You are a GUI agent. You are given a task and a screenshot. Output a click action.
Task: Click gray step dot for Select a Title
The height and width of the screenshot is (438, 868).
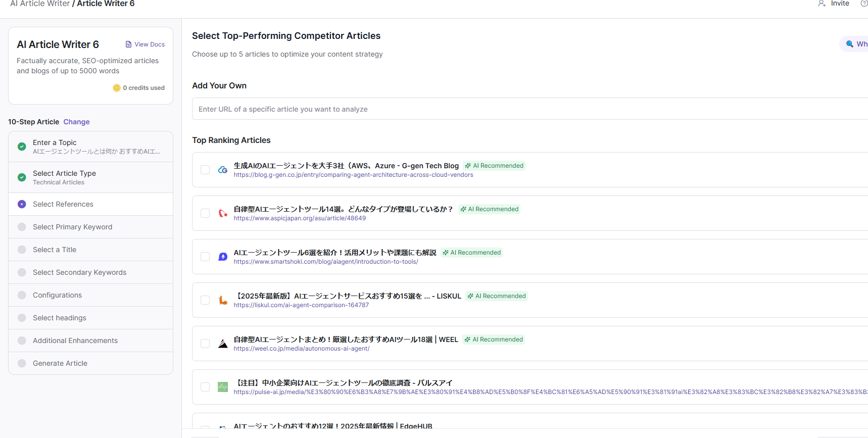coord(22,250)
